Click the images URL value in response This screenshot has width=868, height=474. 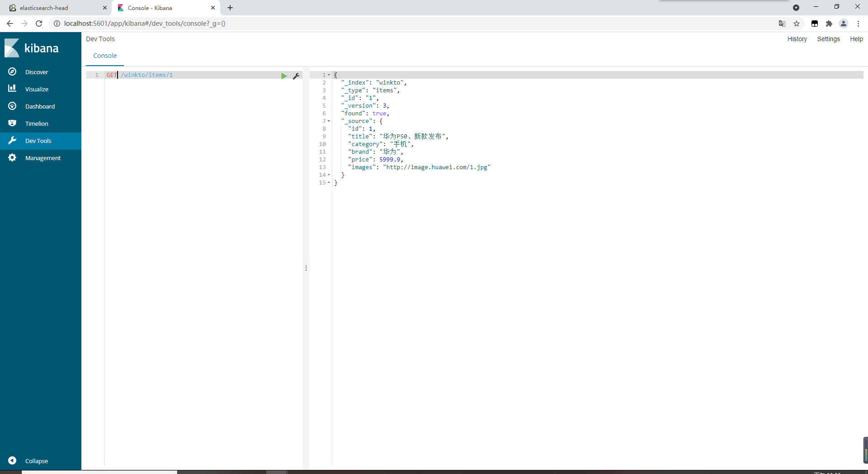(437, 167)
